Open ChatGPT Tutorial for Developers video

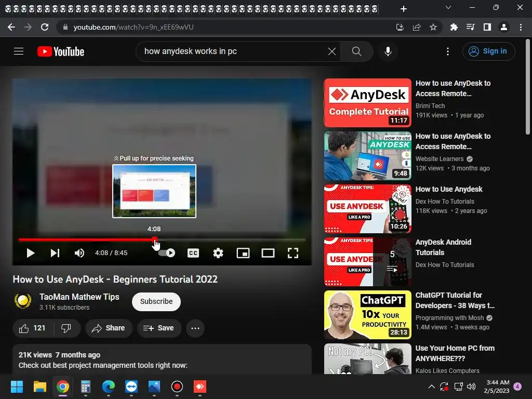[368, 315]
